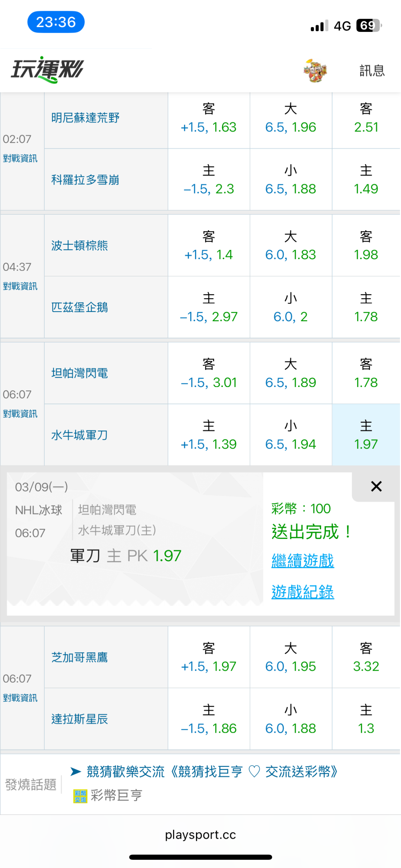Pick 主 −1.5, 1.86 spread for Dallas
The image size is (401, 868).
point(209,719)
